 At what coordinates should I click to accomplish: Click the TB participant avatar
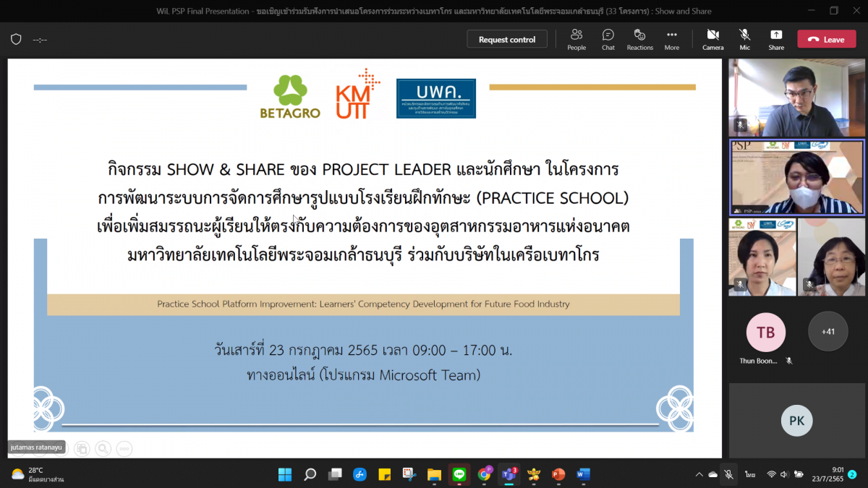(765, 332)
